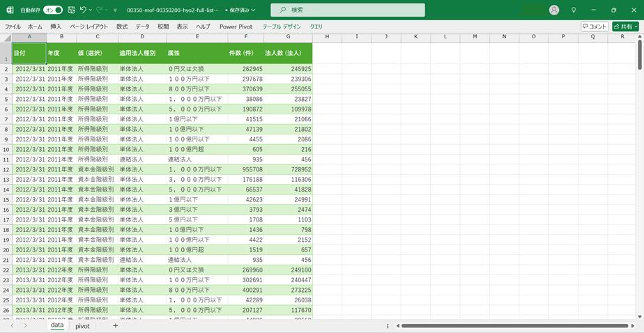Switch to the pivot sheet tab
The width and height of the screenshot is (644, 333).
pos(82,325)
